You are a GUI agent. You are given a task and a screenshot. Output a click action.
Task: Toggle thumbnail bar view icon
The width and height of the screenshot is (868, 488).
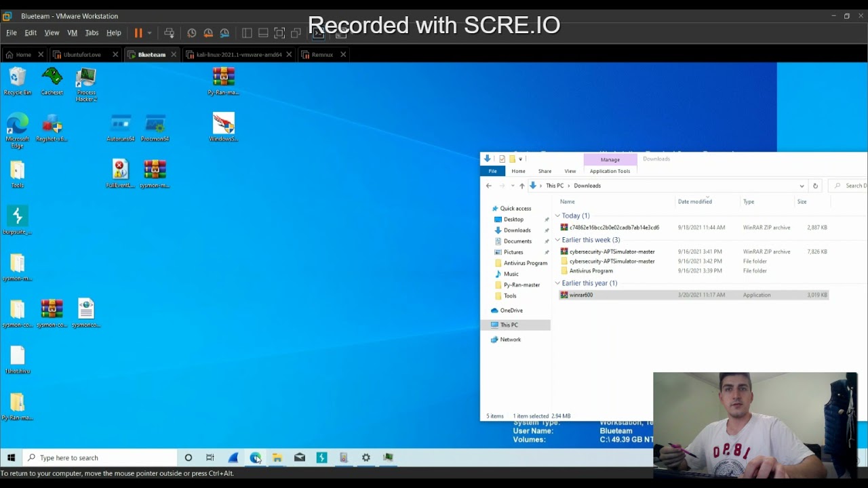[x=263, y=33]
